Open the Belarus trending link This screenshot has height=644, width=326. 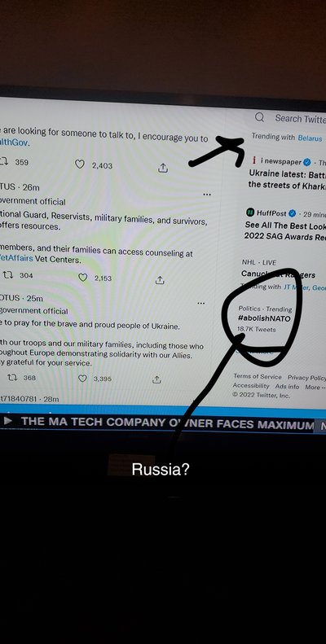point(310,138)
